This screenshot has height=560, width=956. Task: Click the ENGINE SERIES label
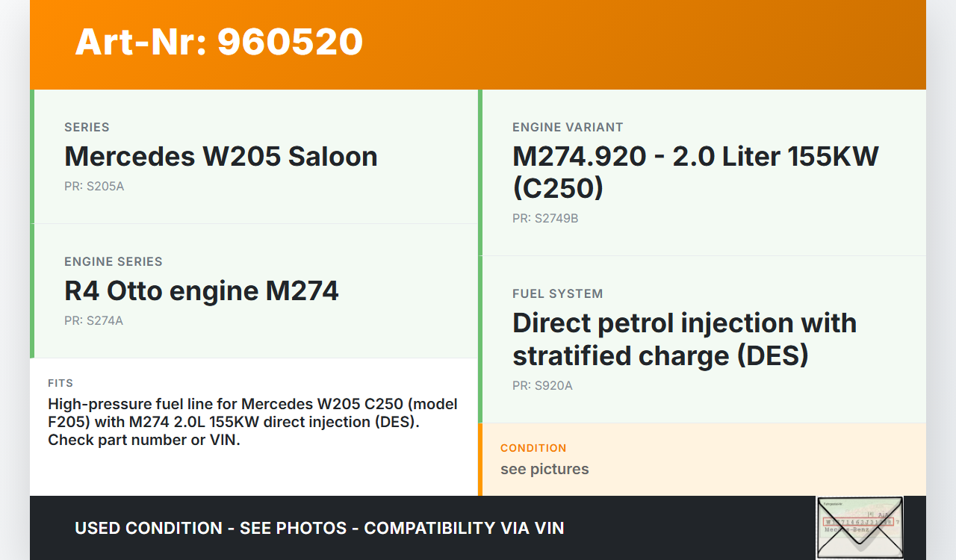[113, 262]
